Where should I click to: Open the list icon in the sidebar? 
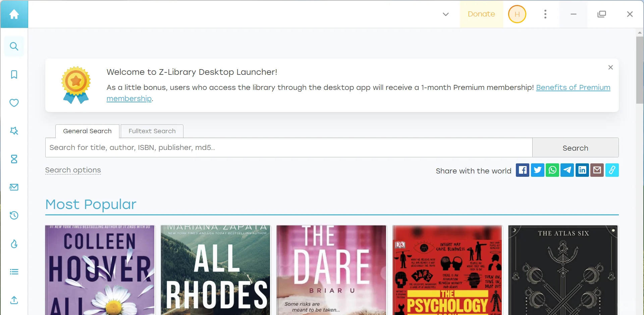(x=14, y=272)
